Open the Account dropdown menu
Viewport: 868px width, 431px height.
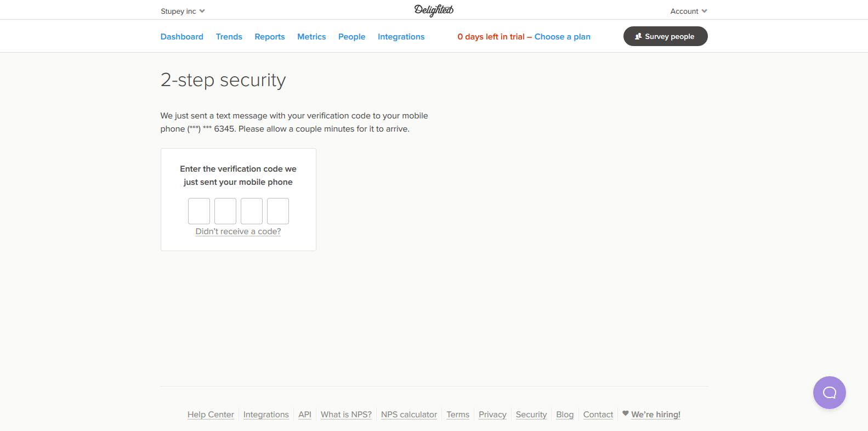click(689, 11)
